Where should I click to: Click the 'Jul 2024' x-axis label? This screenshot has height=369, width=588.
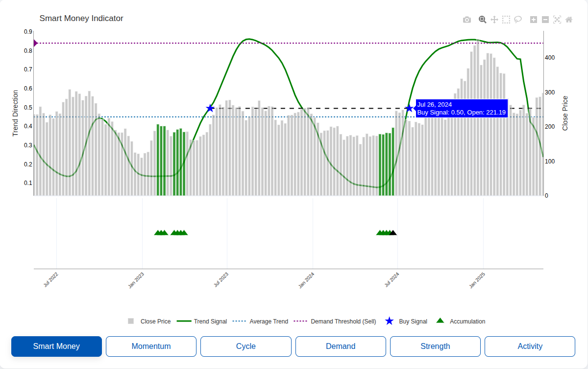point(392,279)
